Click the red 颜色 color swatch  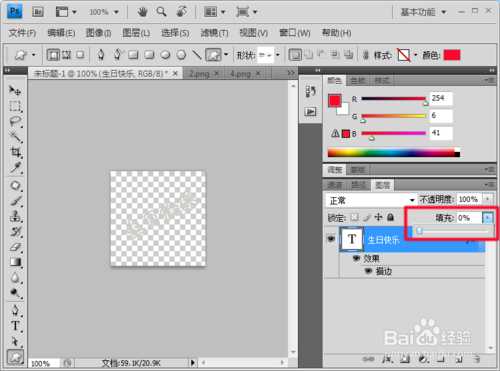(452, 55)
